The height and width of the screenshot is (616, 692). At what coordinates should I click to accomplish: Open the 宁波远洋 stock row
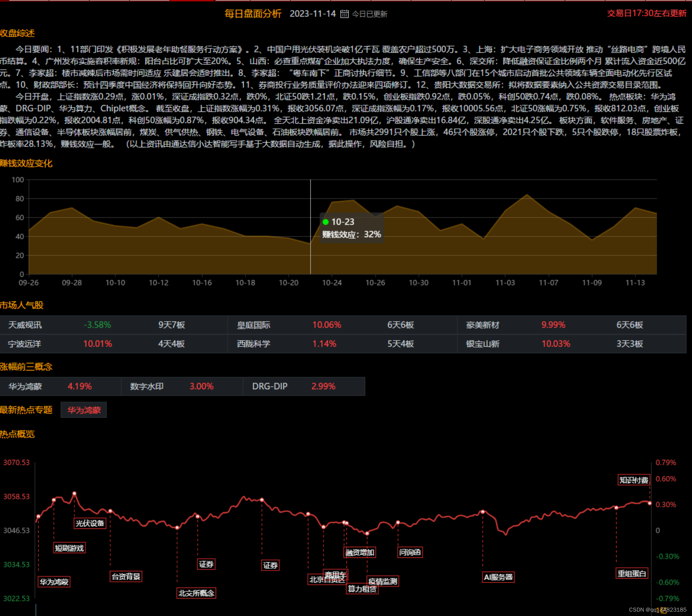tap(24, 344)
